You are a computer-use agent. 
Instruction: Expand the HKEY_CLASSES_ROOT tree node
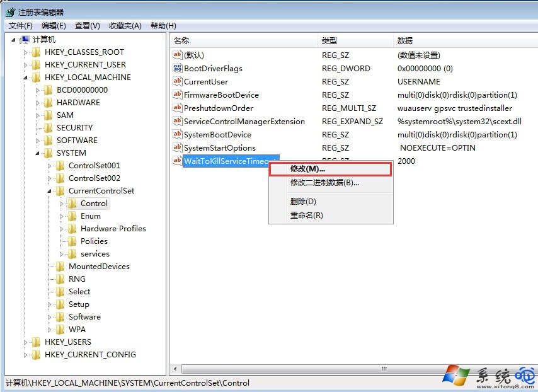point(26,52)
